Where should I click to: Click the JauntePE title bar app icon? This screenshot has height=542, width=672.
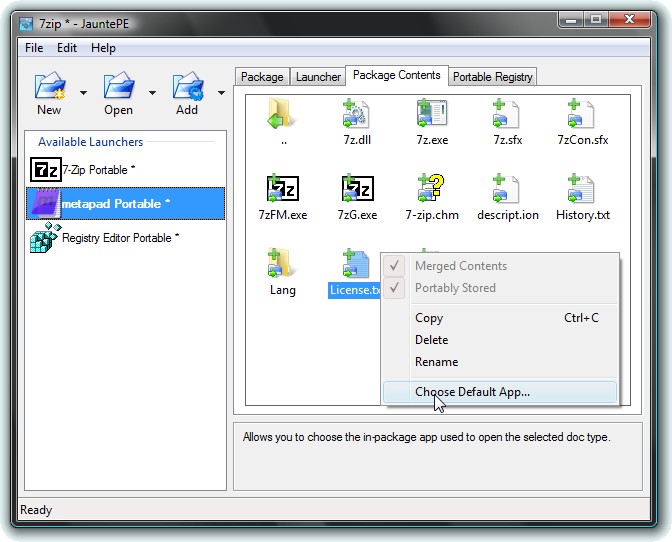pos(26,24)
